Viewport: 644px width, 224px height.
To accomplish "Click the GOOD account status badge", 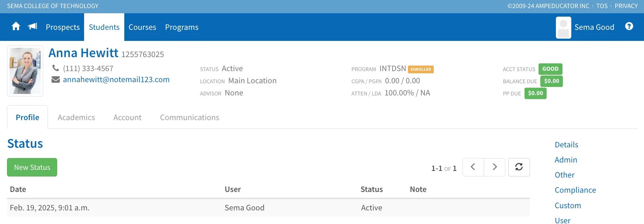I will pos(550,69).
